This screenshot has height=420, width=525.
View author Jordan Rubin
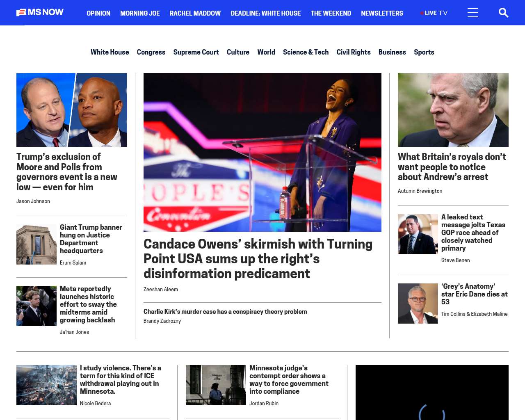point(264,403)
